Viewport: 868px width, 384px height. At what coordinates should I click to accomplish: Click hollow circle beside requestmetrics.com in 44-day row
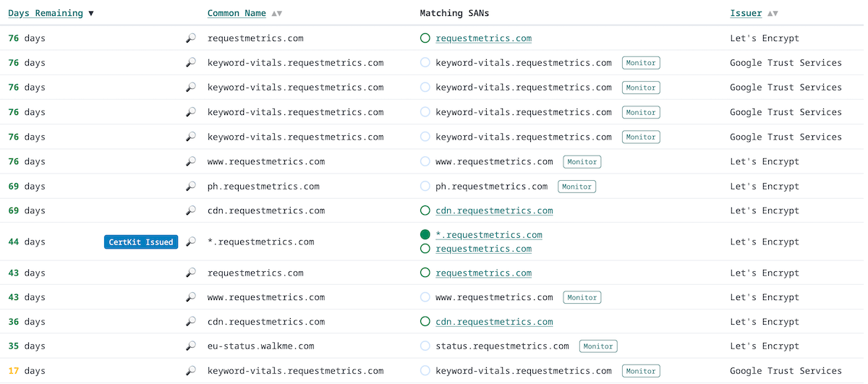425,249
